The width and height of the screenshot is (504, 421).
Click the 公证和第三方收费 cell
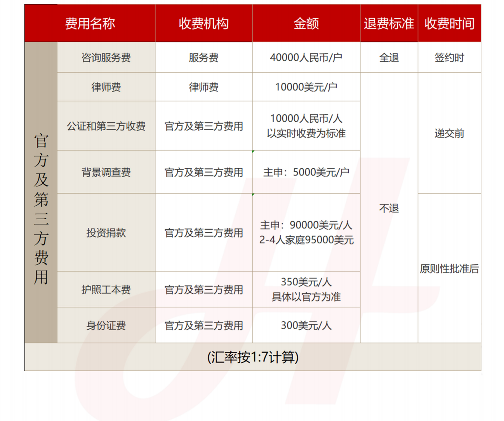coord(106,126)
